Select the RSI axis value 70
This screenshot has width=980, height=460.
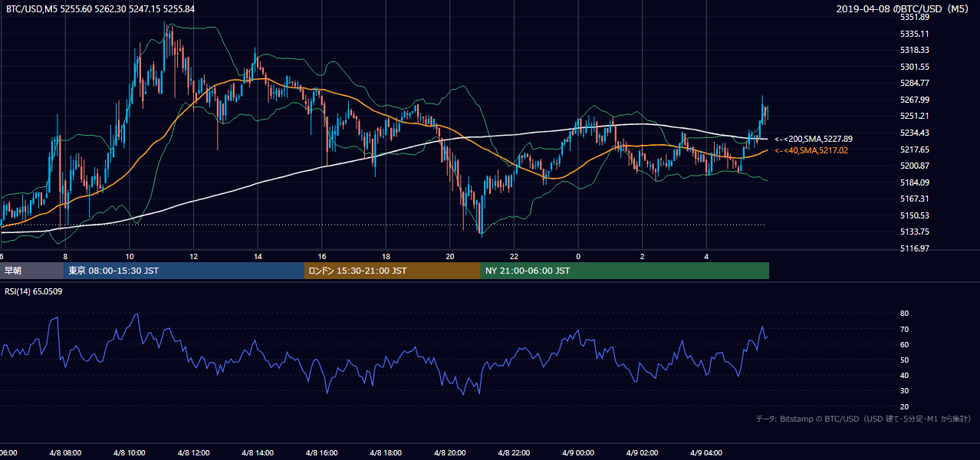pyautogui.click(x=904, y=329)
